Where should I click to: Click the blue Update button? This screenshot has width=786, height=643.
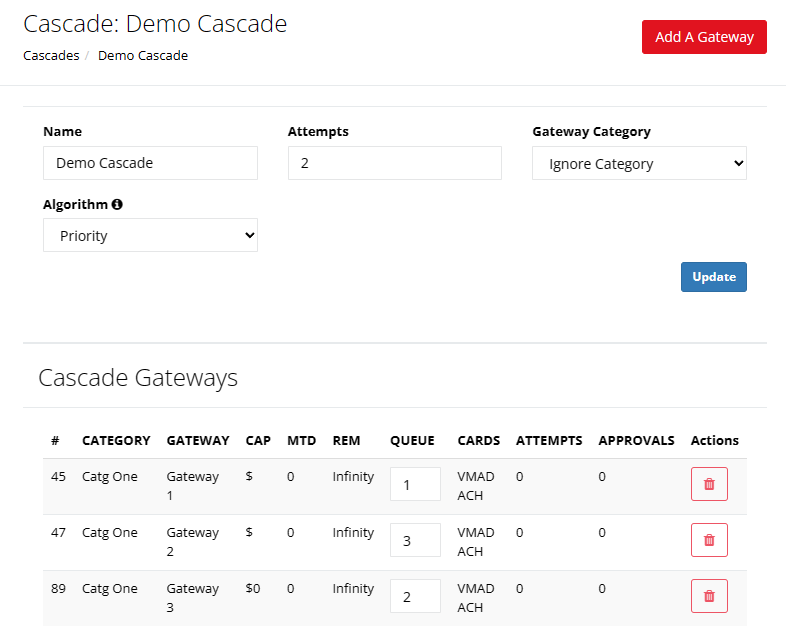713,277
